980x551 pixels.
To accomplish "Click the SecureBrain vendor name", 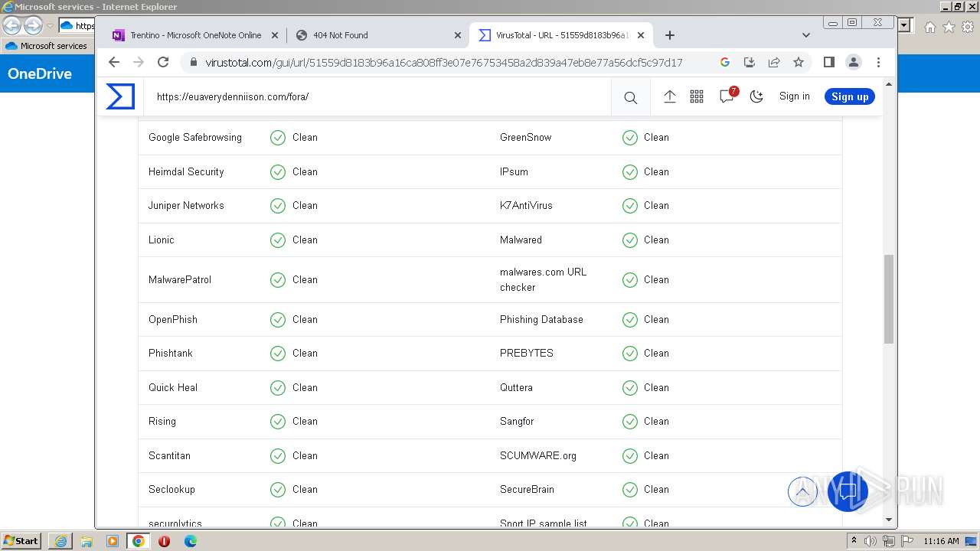I will click(x=527, y=490).
